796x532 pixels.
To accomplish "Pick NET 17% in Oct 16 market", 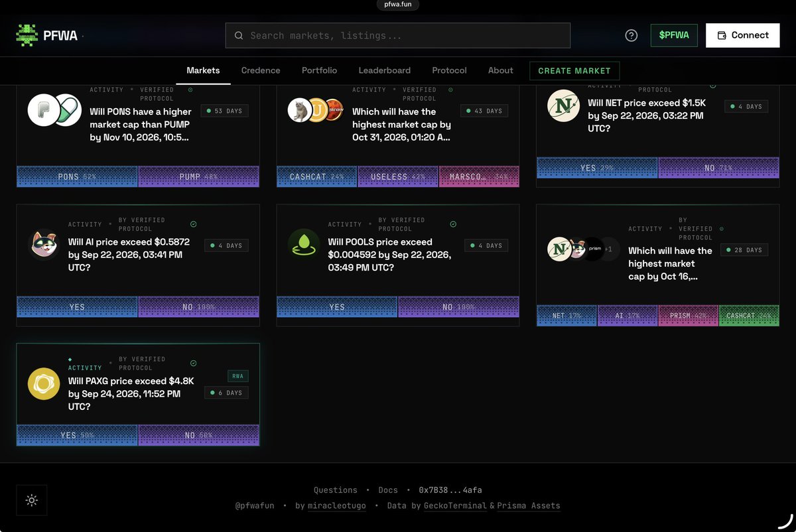I will [566, 316].
